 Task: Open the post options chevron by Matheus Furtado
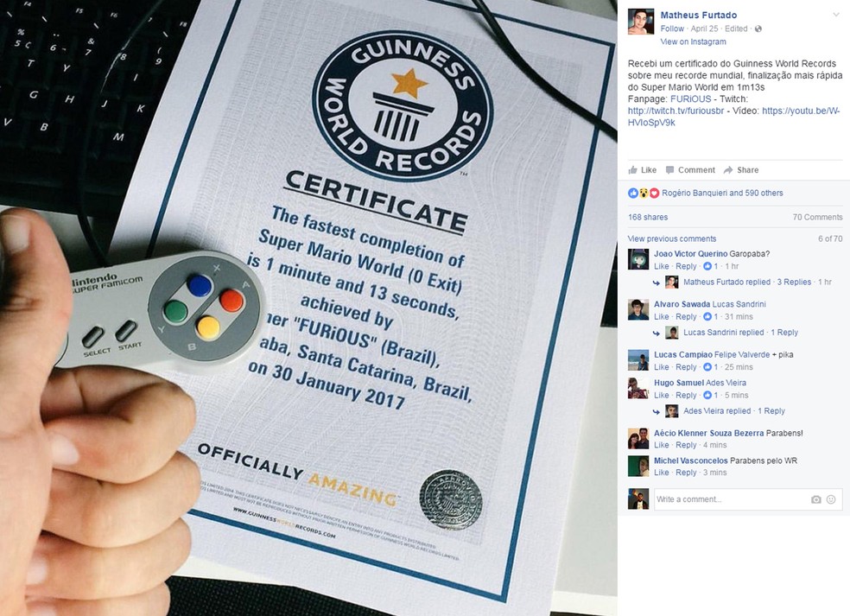(836, 16)
